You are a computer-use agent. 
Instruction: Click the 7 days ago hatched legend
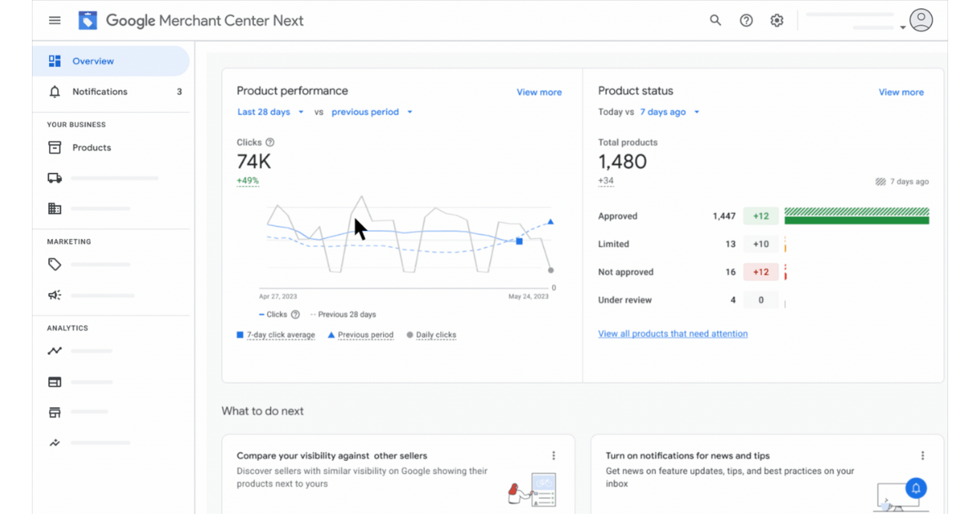pyautogui.click(x=902, y=182)
